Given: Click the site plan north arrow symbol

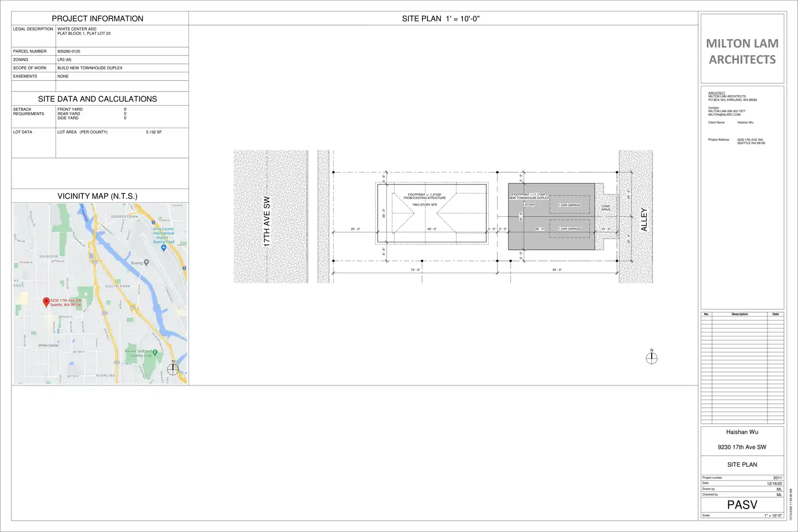Looking at the screenshot, I should point(651,357).
